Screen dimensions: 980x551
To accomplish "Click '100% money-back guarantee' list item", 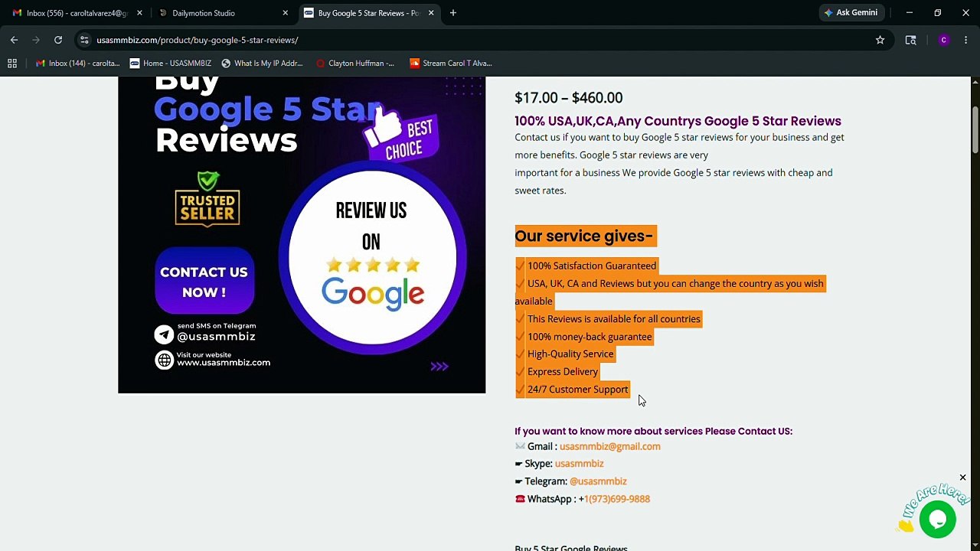I will pyautogui.click(x=590, y=337).
